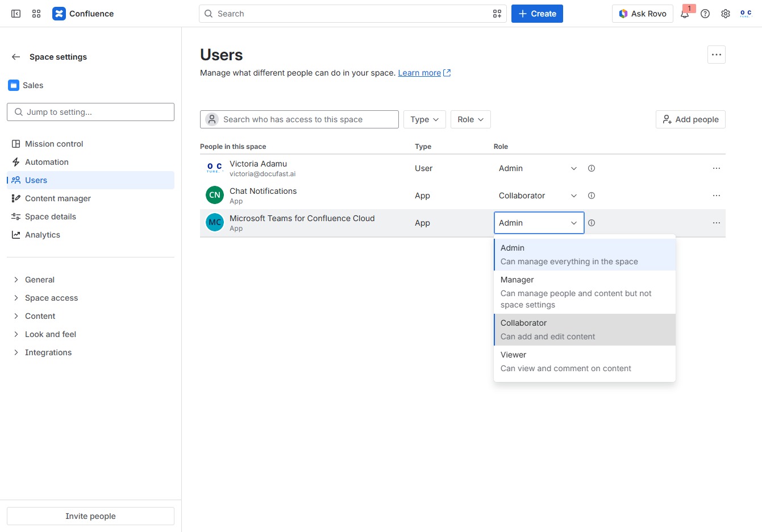762x532 pixels.
Task: Open the profile avatar in top bar
Action: 746,14
